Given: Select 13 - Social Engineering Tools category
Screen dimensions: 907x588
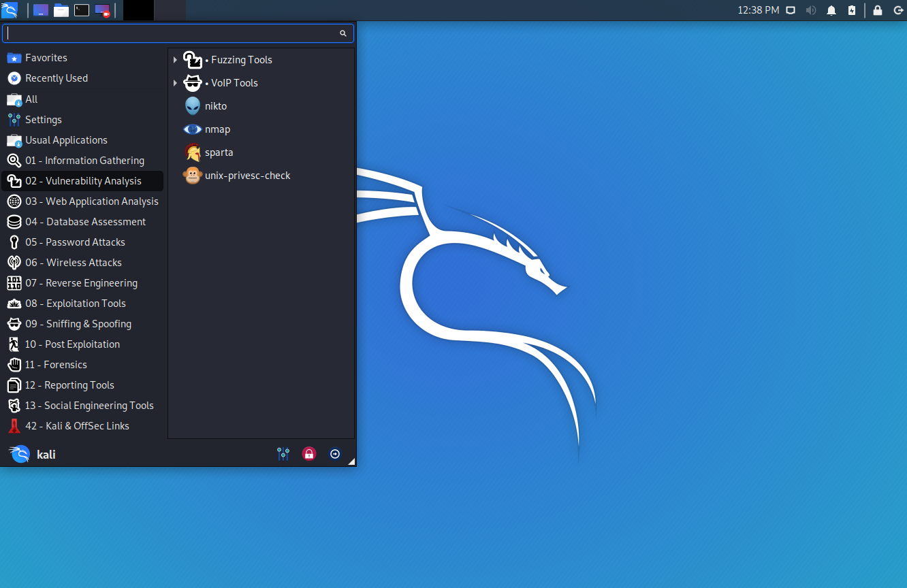Looking at the screenshot, I should tap(82, 405).
